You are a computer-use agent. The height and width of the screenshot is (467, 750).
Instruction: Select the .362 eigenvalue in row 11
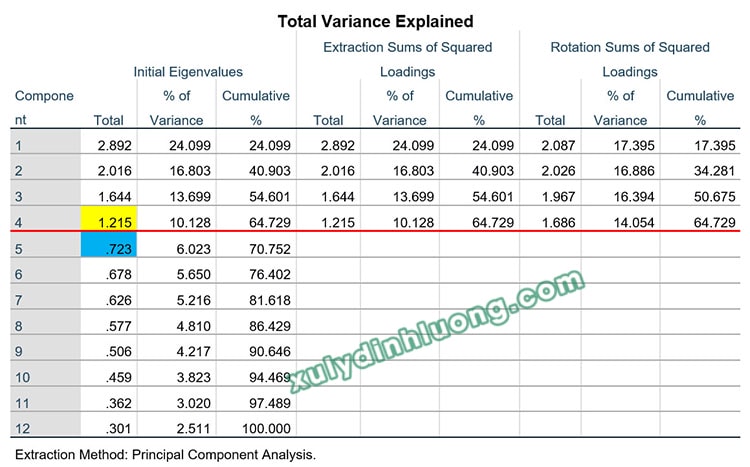tap(119, 403)
